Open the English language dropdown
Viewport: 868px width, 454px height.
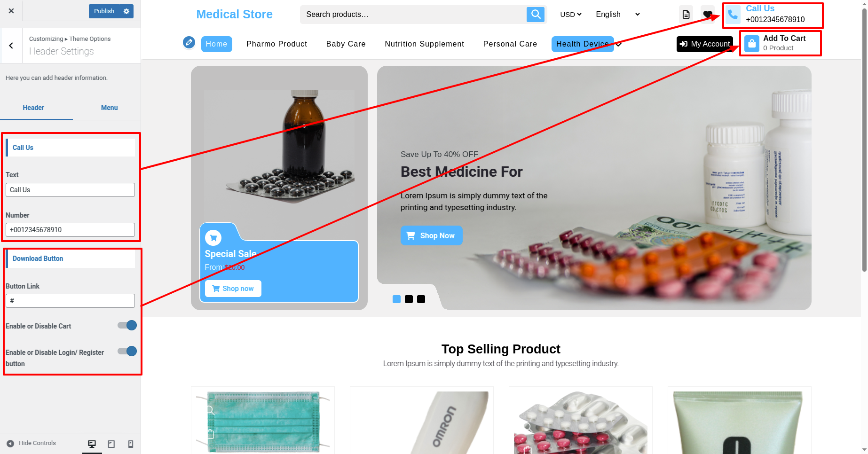click(618, 15)
